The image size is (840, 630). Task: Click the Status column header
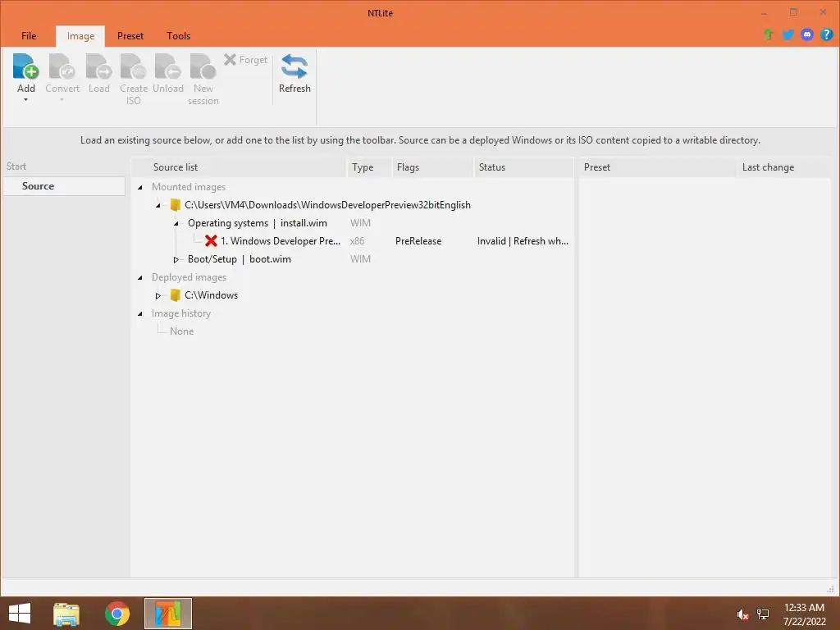coord(524,167)
